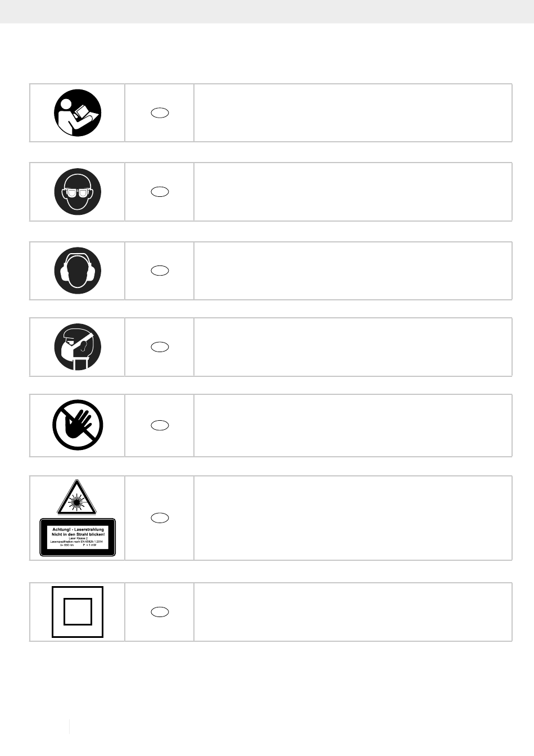
Task: Click the ear protection symbol
Action: coord(78,271)
